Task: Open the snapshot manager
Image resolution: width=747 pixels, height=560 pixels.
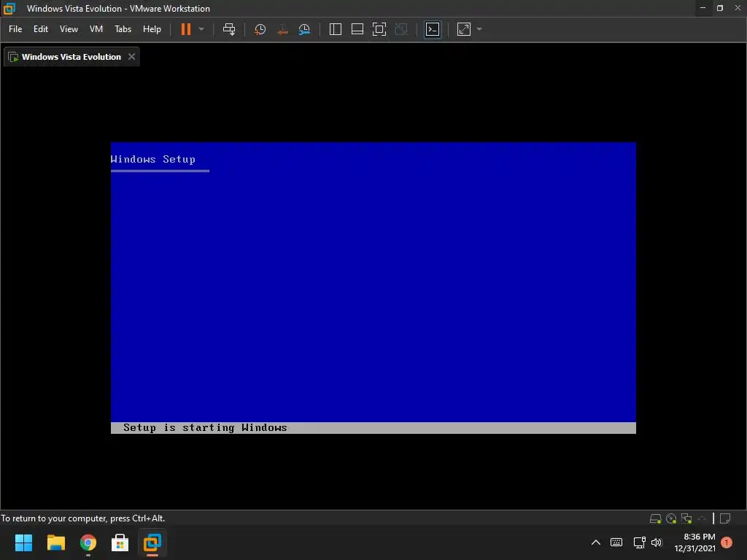Action: (304, 29)
